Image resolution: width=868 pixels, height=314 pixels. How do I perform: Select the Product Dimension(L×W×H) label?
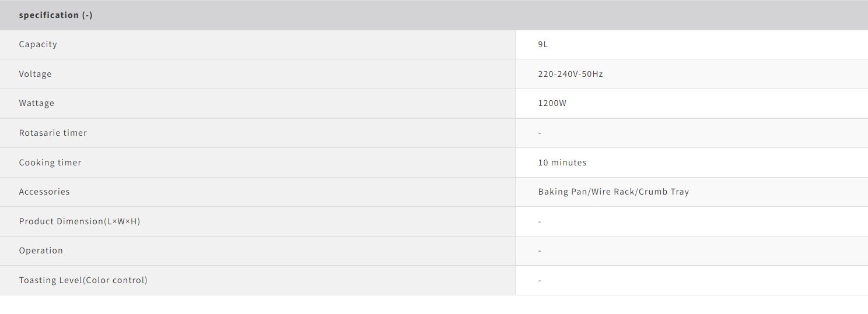[x=79, y=221]
